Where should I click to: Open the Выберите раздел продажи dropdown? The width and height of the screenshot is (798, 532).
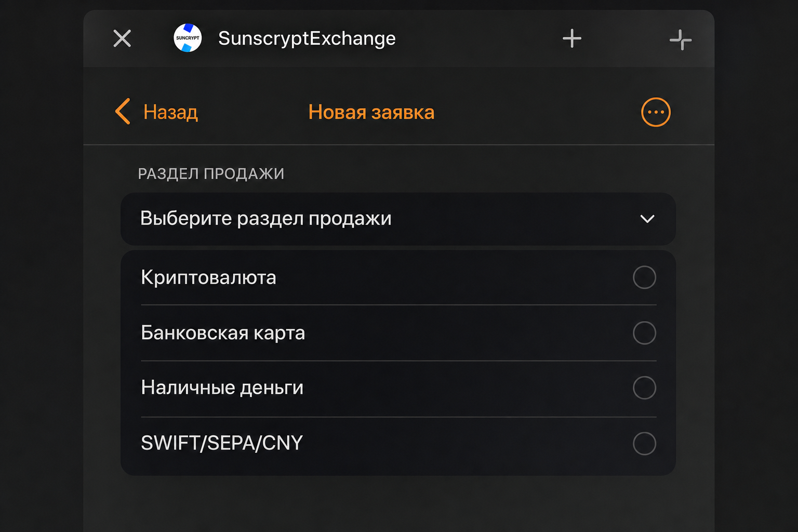[x=398, y=219]
